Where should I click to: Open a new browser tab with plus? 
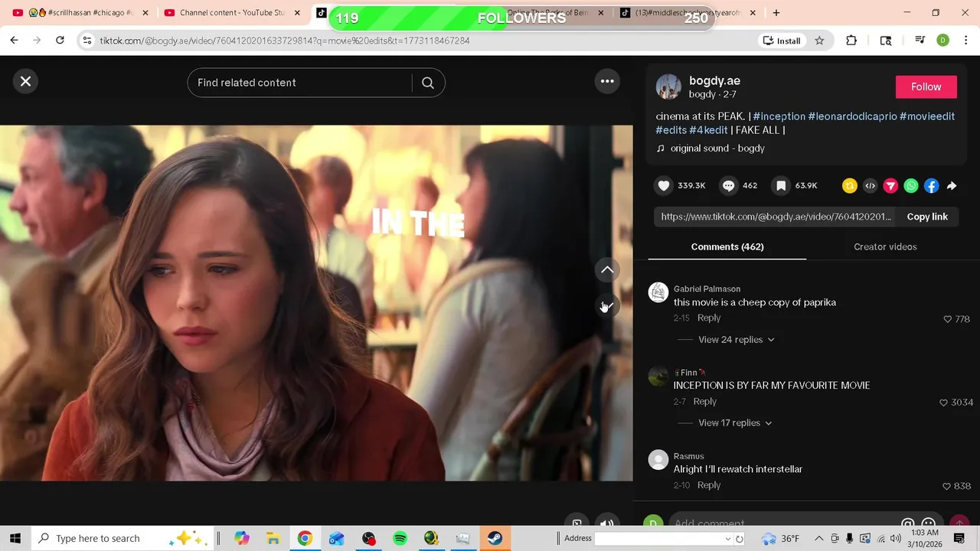[x=776, y=13]
